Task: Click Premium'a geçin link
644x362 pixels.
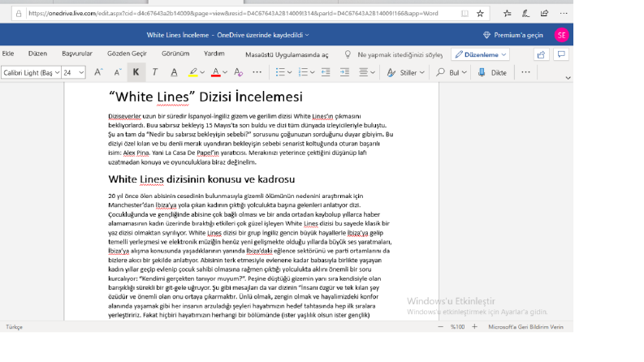Action: coord(513,35)
